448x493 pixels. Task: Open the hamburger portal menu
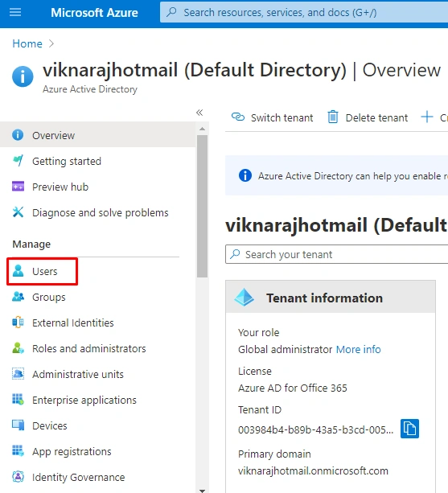[x=15, y=13]
